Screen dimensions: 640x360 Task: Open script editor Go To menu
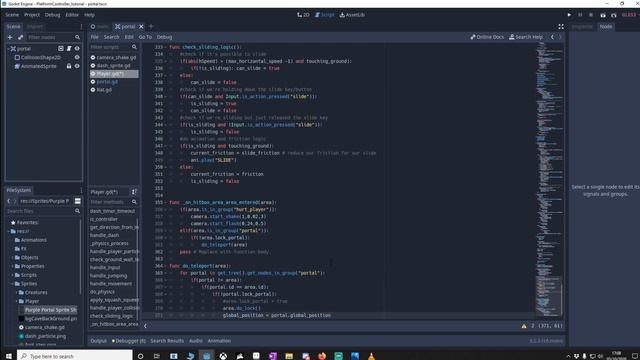145,37
